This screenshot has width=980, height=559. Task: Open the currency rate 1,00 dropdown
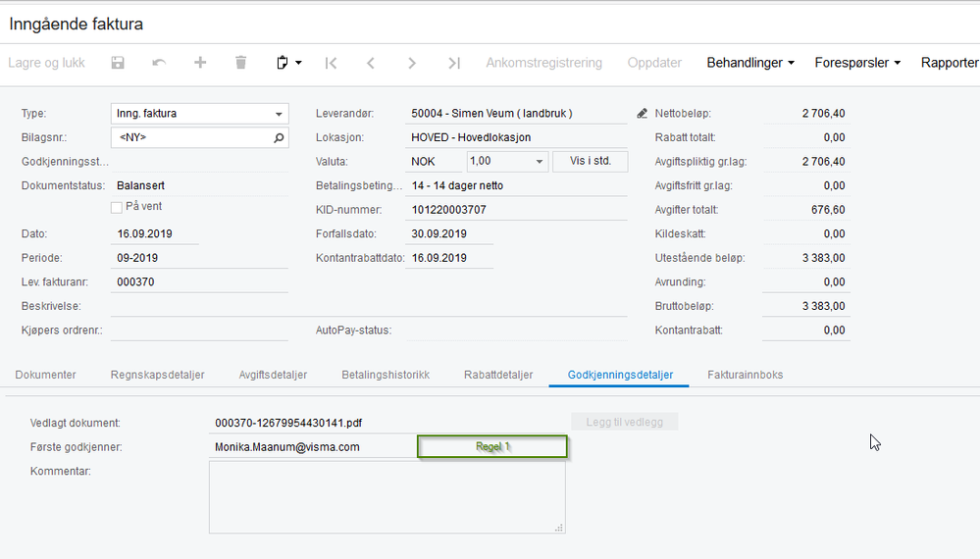[539, 162]
